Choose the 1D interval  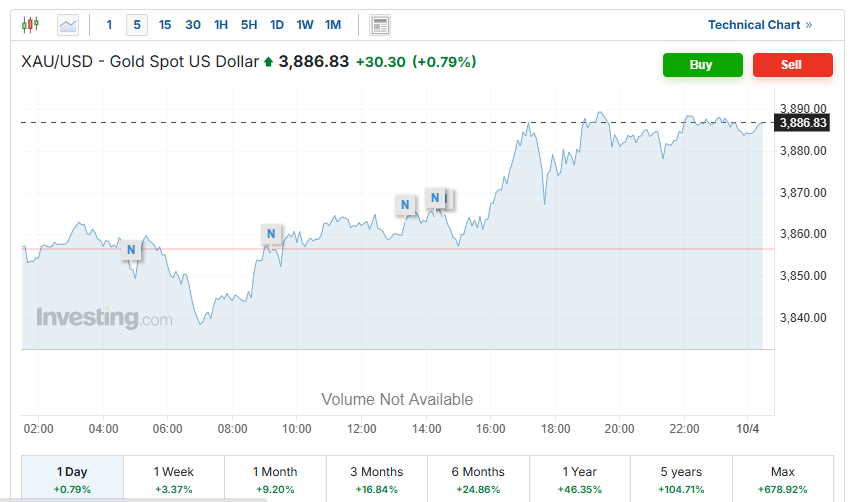277,25
